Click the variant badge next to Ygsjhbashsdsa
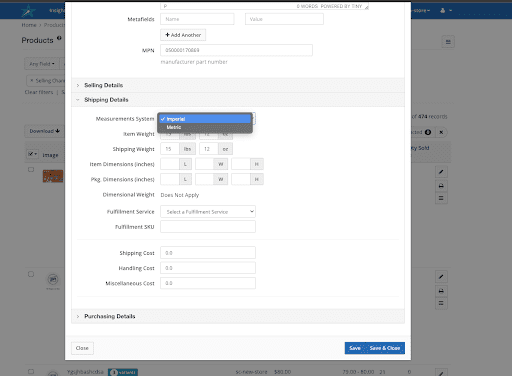 point(123,372)
